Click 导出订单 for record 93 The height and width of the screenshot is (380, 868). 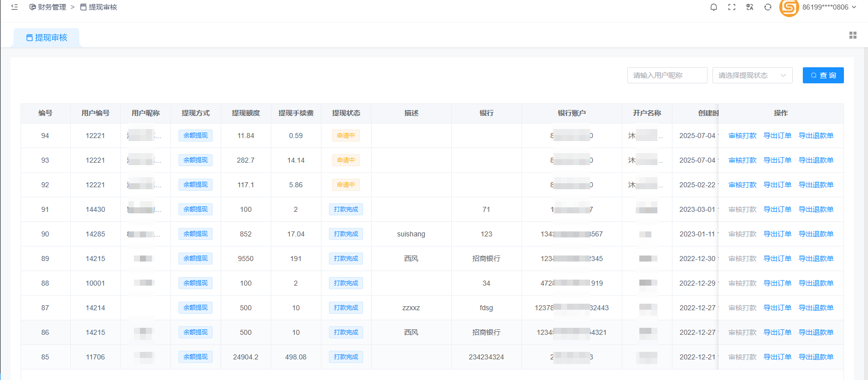click(777, 160)
